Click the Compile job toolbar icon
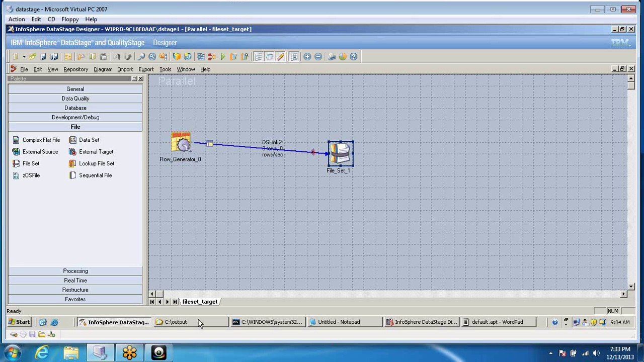644x362 pixels. tap(201, 57)
